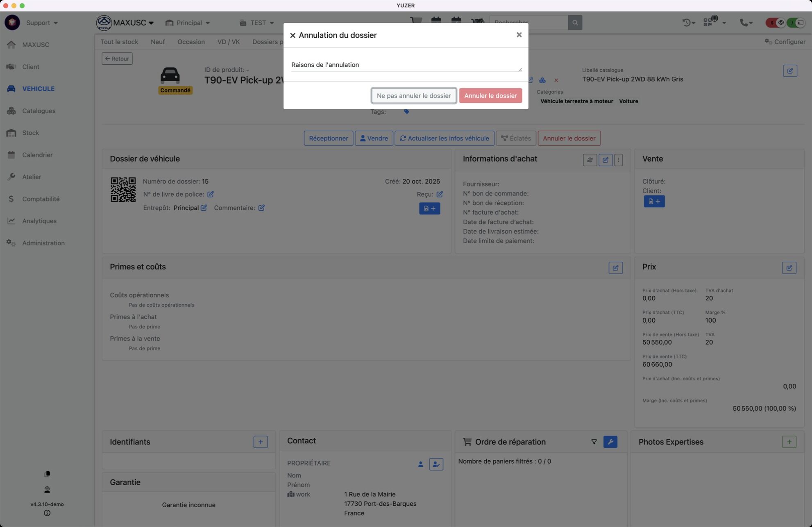Click the Ordre de réparation wrench icon
Screen dimensions: 812x527
point(610,442)
